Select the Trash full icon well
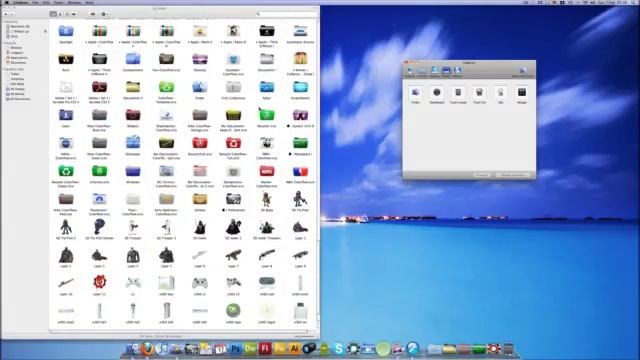 [x=479, y=92]
